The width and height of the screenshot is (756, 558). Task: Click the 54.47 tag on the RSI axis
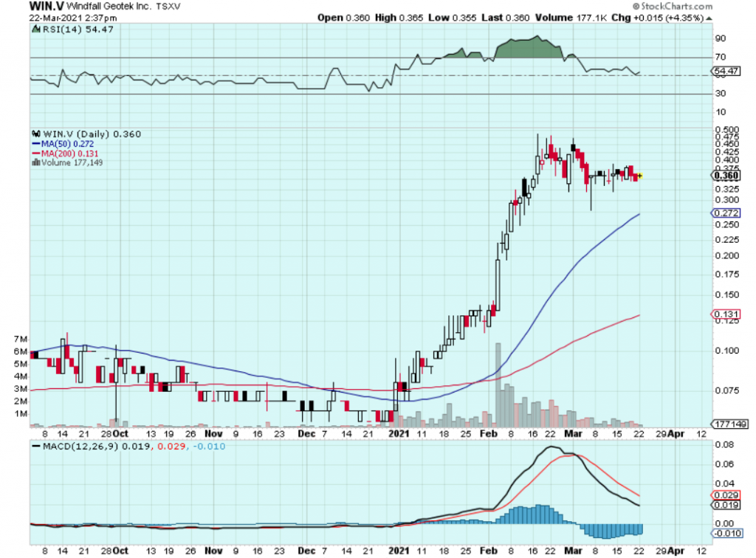(726, 72)
